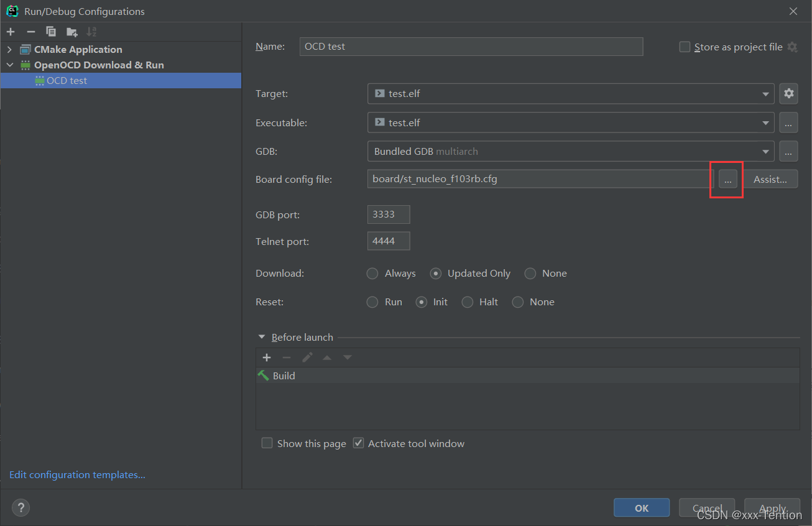Open the GDB selection dropdown
812x526 pixels.
point(765,152)
